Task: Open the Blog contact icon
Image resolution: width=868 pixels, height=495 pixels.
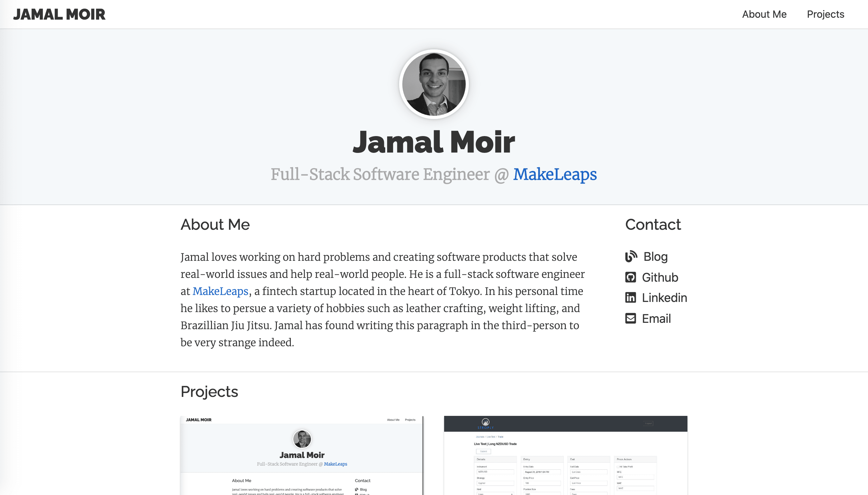Action: 630,257
